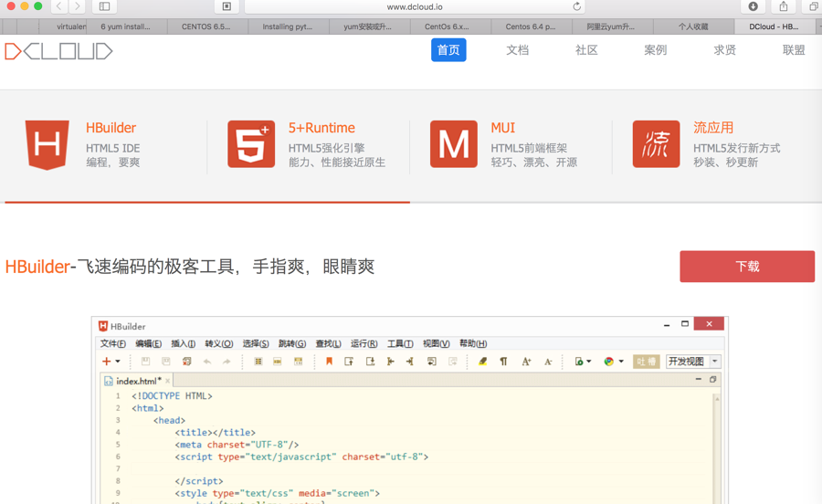Switch to the 'yum安装或升...' tab
Viewport: 822px width, 504px height.
(367, 26)
